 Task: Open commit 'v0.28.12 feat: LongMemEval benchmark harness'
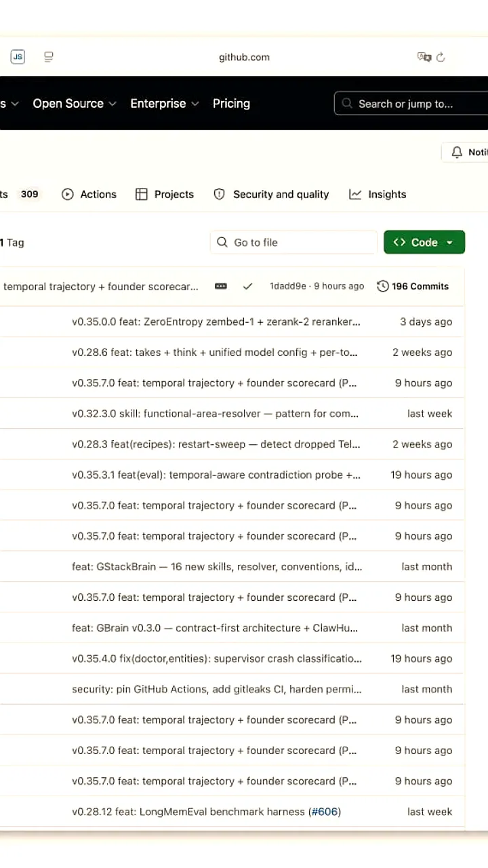pos(189,812)
